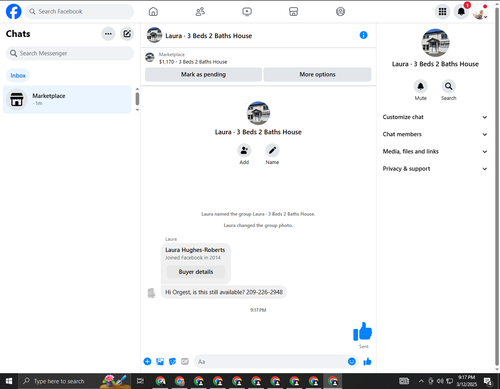Open the Marketplace tab icon
The image size is (500, 389).
coord(293,12)
